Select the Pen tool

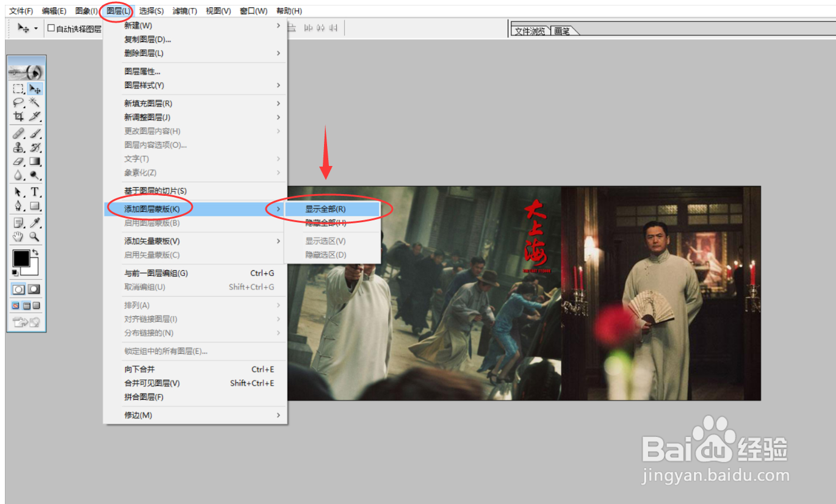click(x=19, y=206)
